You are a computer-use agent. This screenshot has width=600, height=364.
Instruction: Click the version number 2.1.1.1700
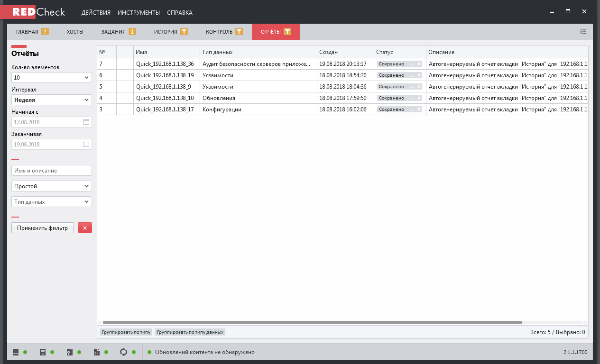tap(575, 353)
